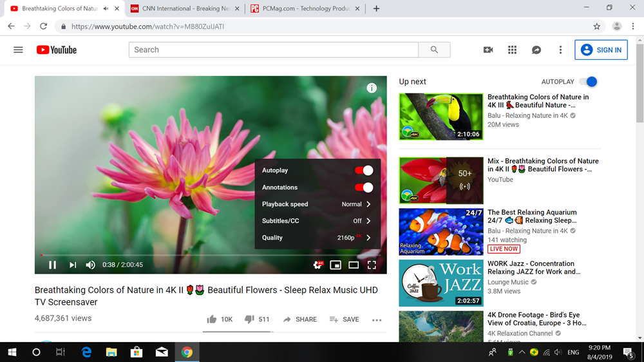The width and height of the screenshot is (644, 362).
Task: Click the player settings gear icon
Action: [317, 265]
